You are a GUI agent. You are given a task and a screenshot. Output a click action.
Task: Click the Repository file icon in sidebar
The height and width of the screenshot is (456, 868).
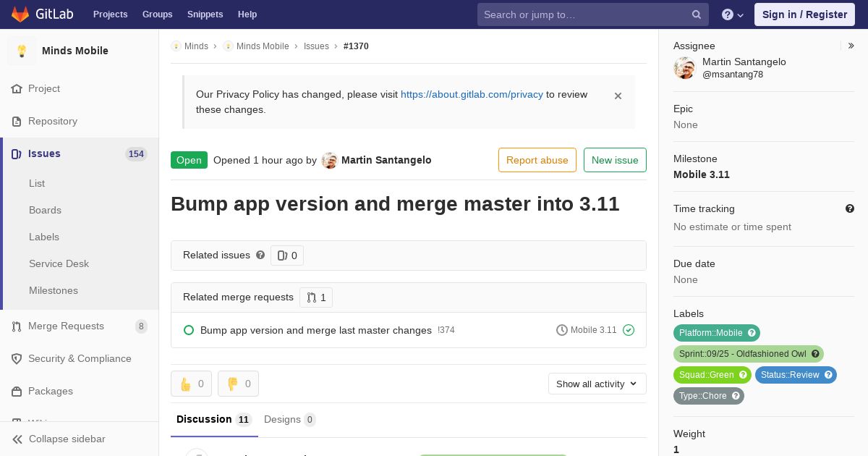pos(17,121)
